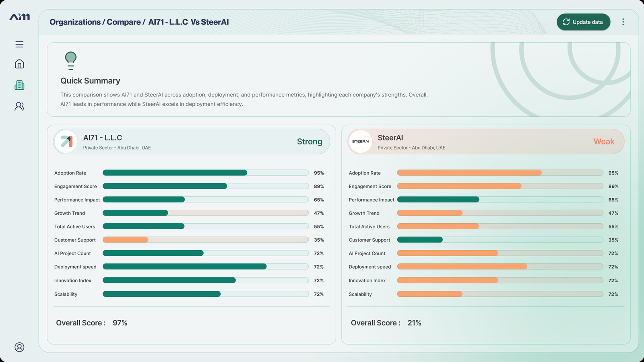
Task: Click SteerAI Performance Impact green bar
Action: point(438,200)
